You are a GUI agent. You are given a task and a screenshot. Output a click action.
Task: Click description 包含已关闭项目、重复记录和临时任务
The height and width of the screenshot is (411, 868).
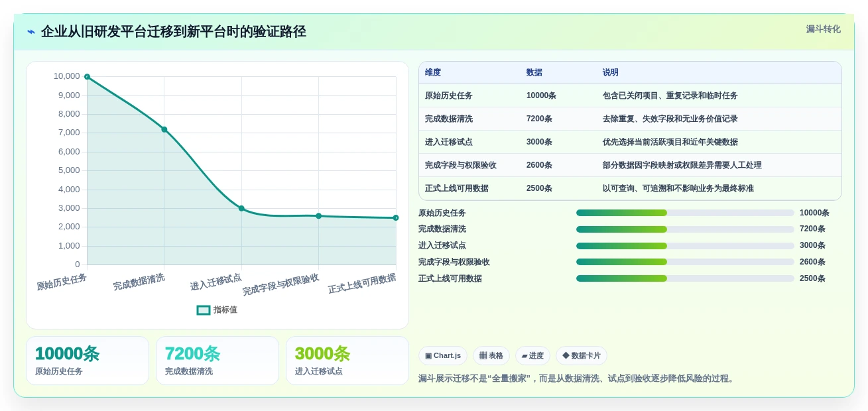point(670,95)
